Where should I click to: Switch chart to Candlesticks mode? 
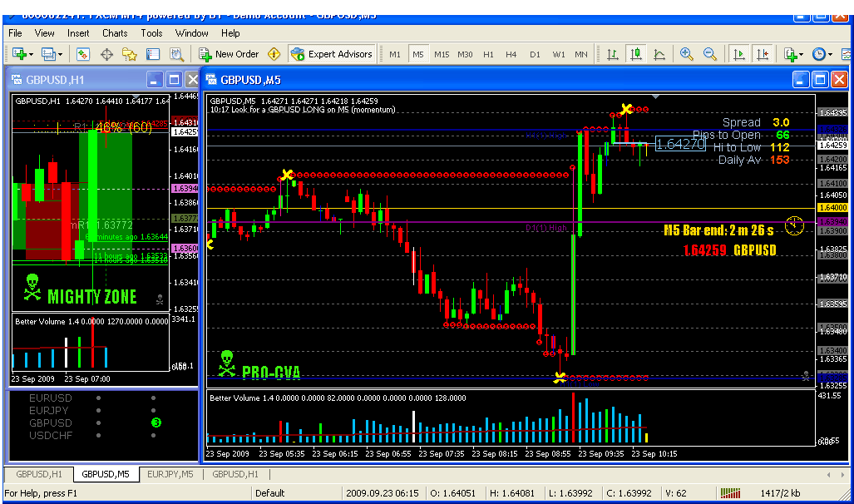click(635, 54)
